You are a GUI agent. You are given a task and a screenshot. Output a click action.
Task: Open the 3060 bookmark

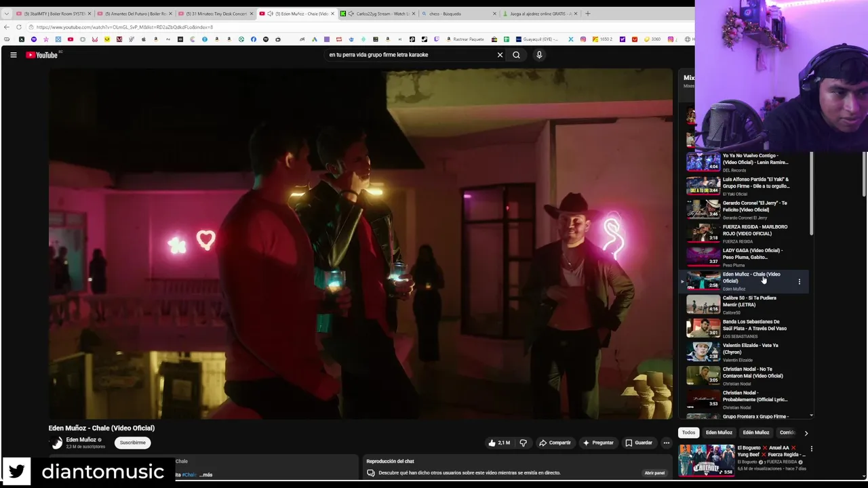pos(653,39)
